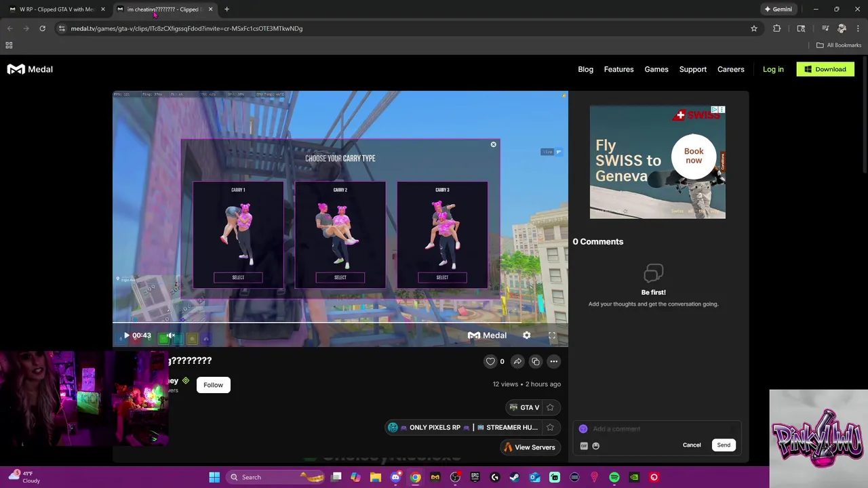Open a new browser tab
The width and height of the screenshot is (868, 488).
pos(226,9)
